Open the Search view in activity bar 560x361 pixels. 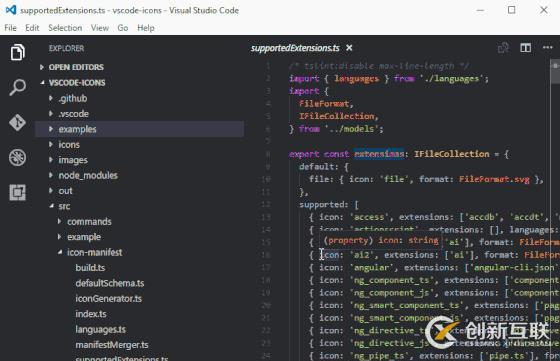(x=18, y=87)
